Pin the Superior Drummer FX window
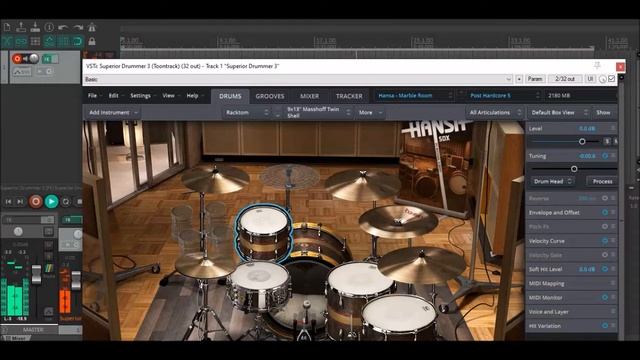640x360 pixels. [x=597, y=65]
